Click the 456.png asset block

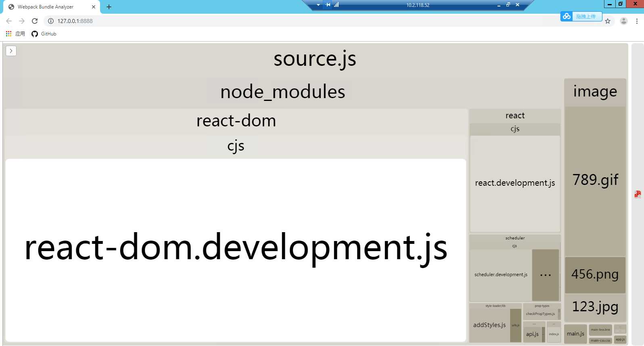pyautogui.click(x=595, y=275)
